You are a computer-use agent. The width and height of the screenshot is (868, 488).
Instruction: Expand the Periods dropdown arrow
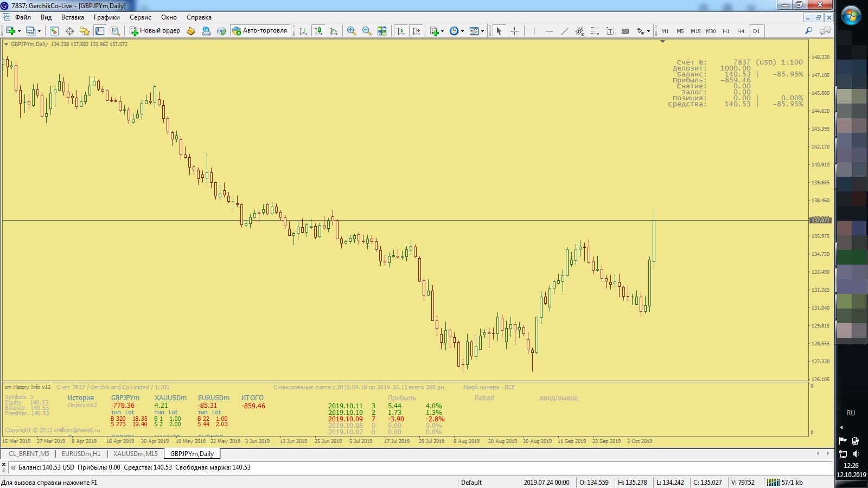(x=462, y=31)
